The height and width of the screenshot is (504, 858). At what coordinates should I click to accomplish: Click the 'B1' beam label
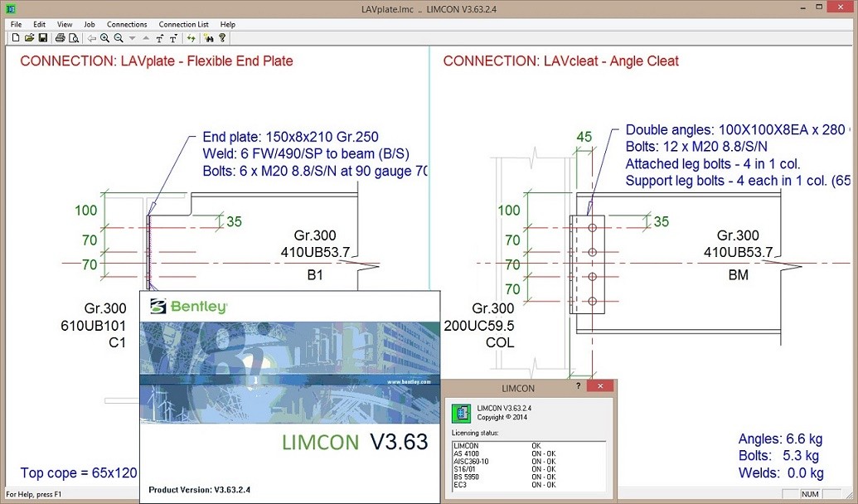point(315,274)
